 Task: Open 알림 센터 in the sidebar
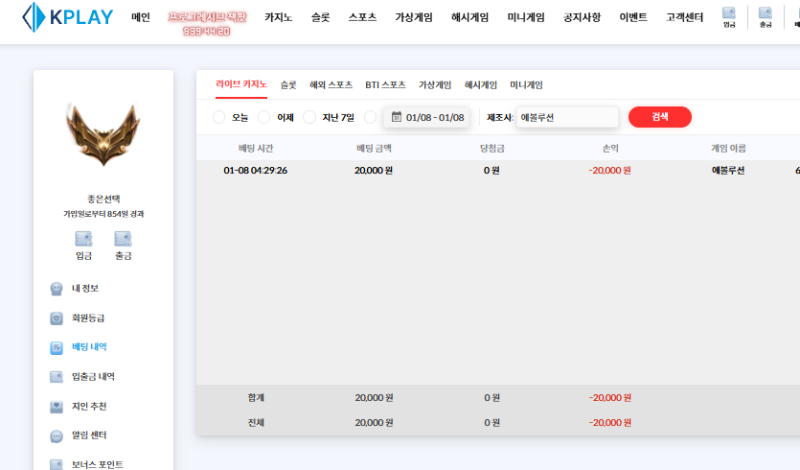click(88, 436)
